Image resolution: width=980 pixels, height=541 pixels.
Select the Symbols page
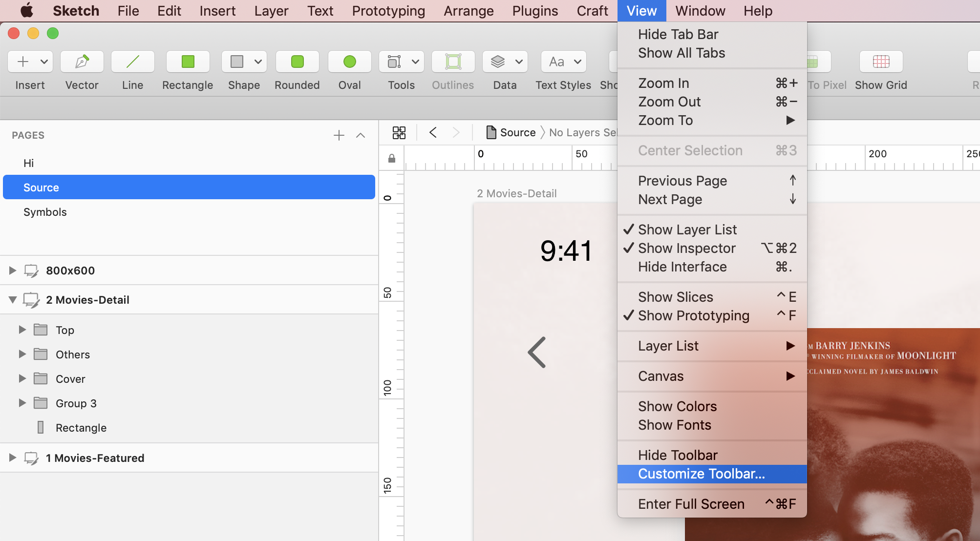[x=45, y=212]
